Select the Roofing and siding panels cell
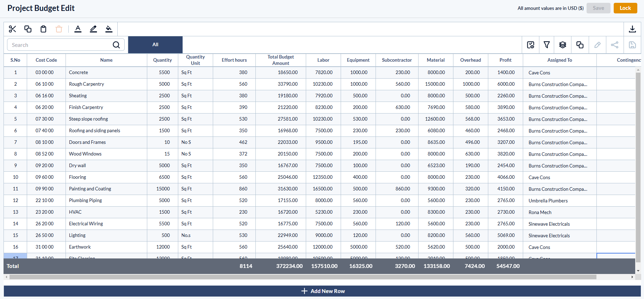Screen dimensions: 644x299 pos(106,130)
